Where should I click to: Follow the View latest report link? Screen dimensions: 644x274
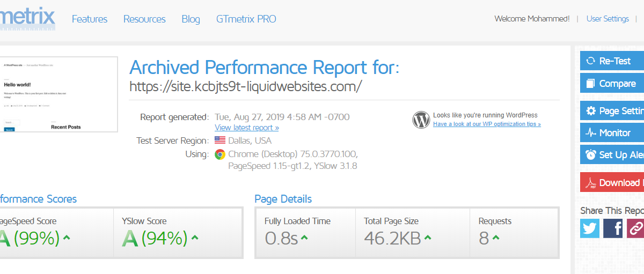tap(247, 128)
